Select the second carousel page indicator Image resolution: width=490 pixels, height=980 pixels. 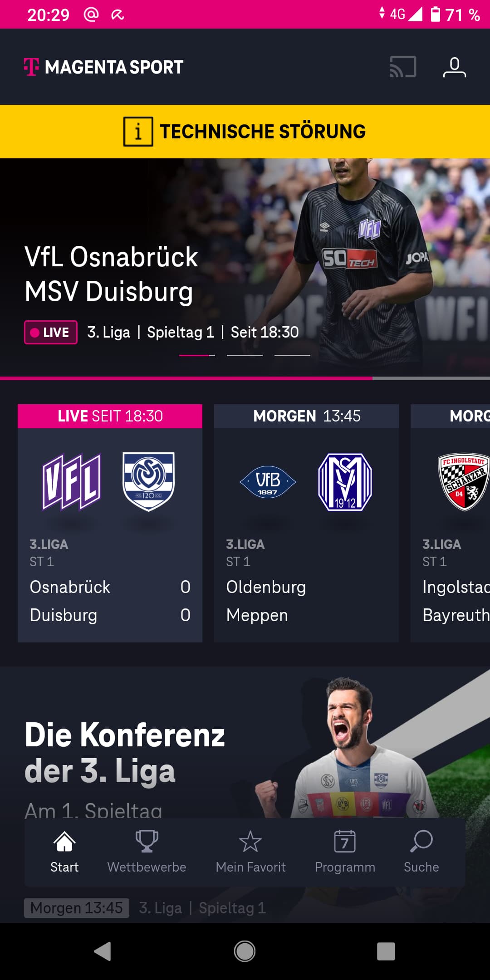coord(245,355)
